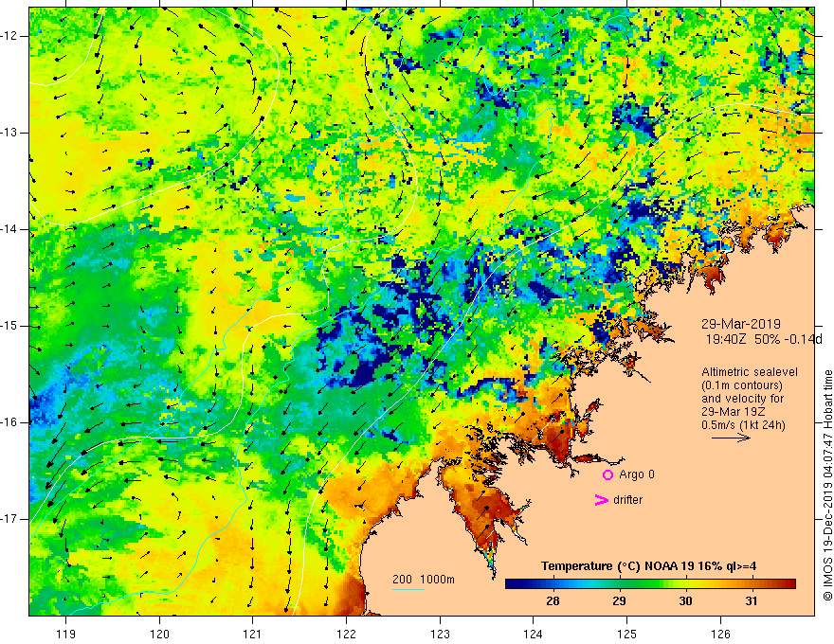Click the longitude axis label 120
Viewport: 834px width, 644px height.
click(x=159, y=634)
